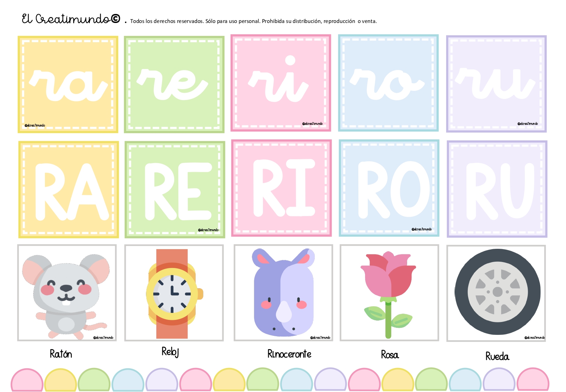This screenshot has height=392, width=566.
Task: Click the yellow uppercase "RA" card
Action: point(69,190)
